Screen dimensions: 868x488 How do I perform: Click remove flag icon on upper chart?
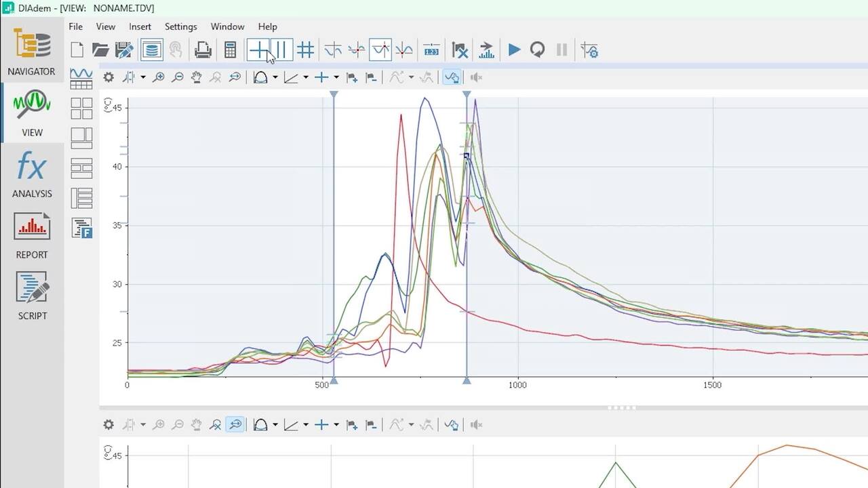tap(371, 77)
